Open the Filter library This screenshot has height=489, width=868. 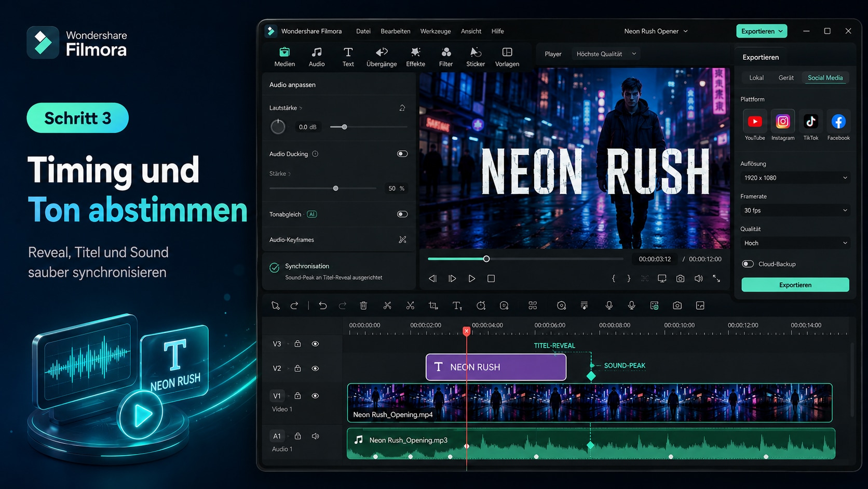coord(446,57)
